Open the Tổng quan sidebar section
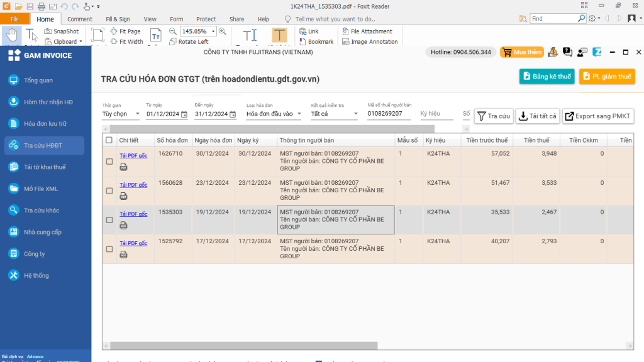 (x=38, y=80)
